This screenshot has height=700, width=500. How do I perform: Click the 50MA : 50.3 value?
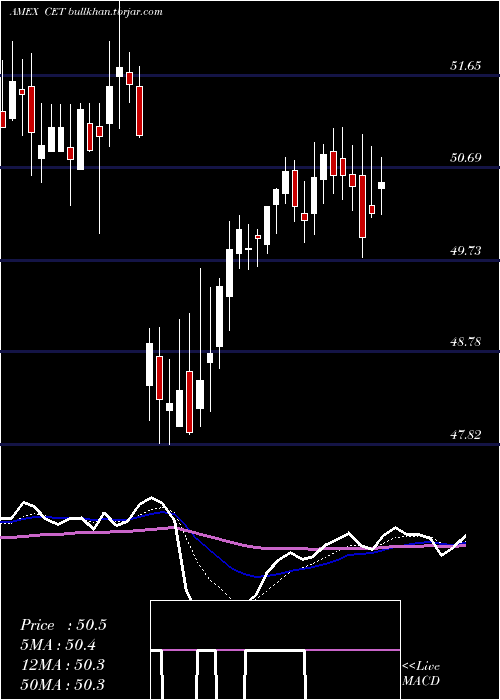click(x=62, y=684)
